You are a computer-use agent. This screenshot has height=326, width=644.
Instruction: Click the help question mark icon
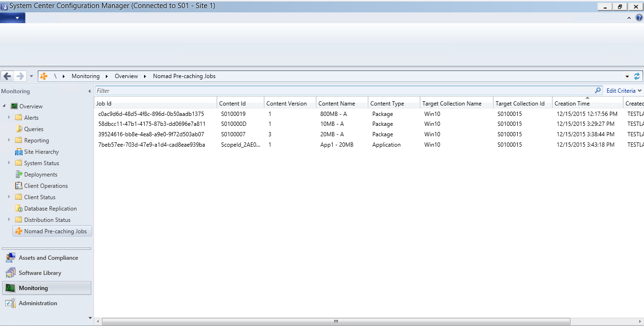coord(639,18)
